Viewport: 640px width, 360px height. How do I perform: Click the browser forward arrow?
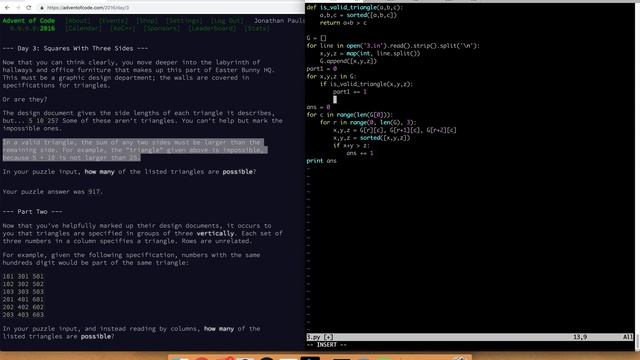18,8
